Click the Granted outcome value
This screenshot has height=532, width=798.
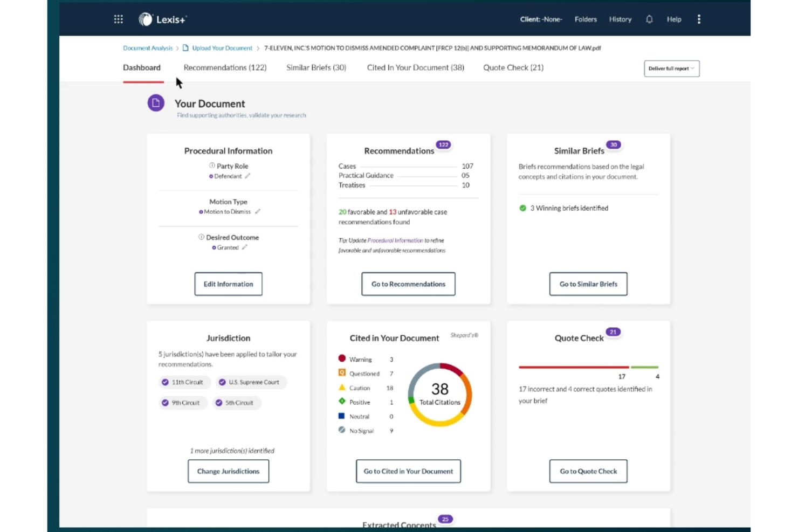(228, 247)
